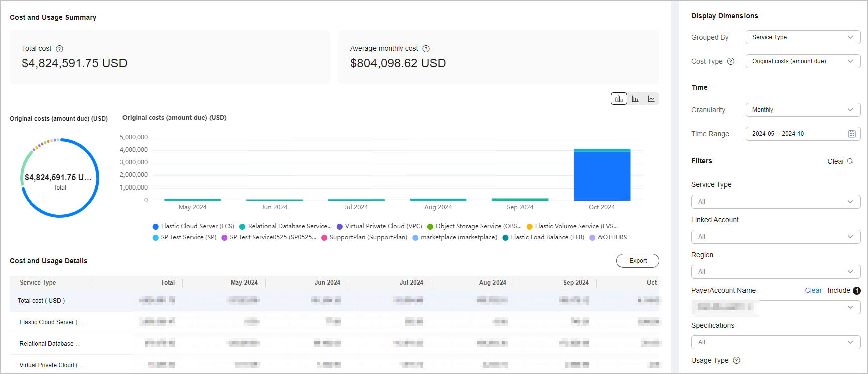The image size is (868, 374).
Task: Click the May 2024 column header
Action: pyautogui.click(x=244, y=283)
